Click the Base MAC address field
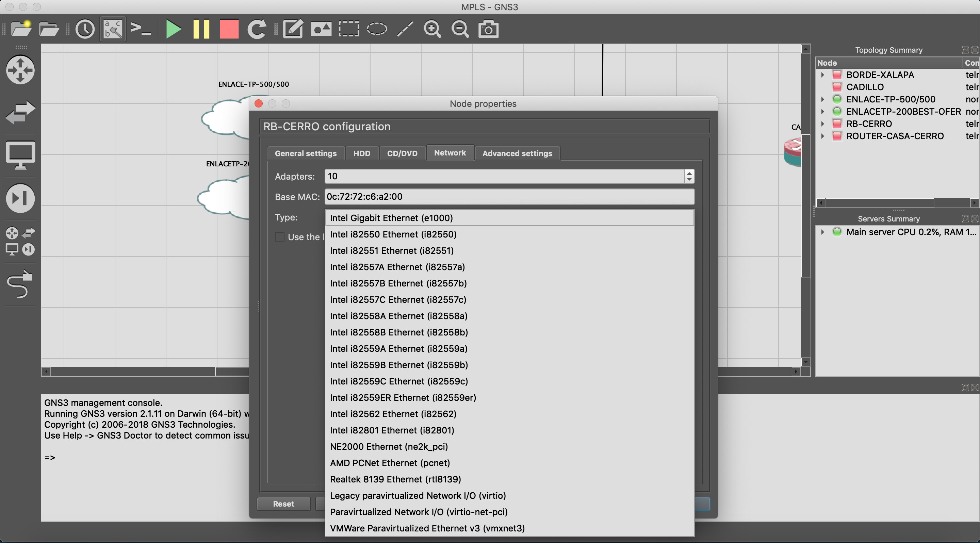The height and width of the screenshot is (543, 980). tap(509, 197)
